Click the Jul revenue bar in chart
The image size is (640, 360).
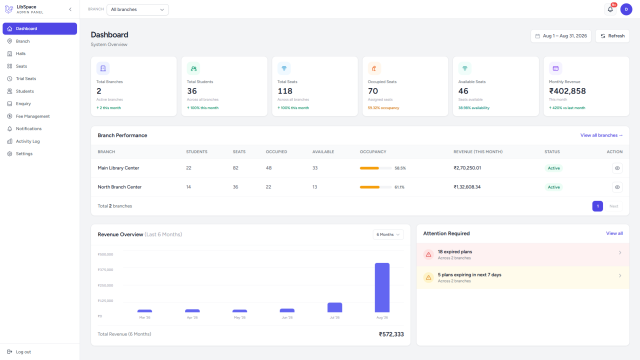335,307
